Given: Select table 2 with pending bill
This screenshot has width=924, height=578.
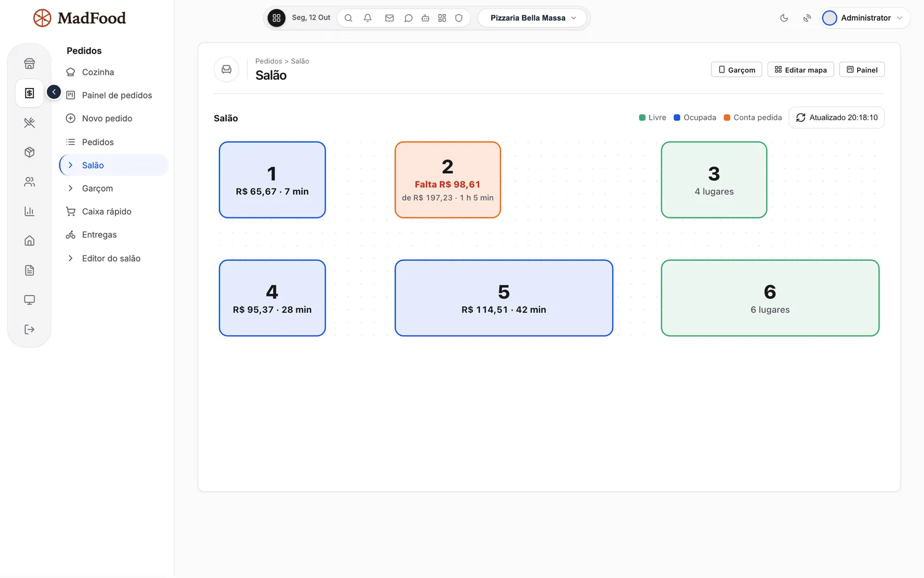Looking at the screenshot, I should pyautogui.click(x=448, y=180).
